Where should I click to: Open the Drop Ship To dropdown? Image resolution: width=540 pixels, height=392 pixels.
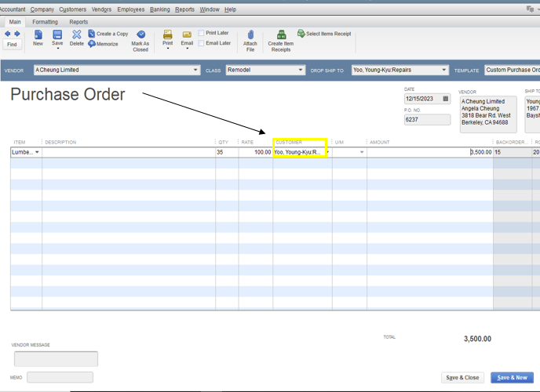[444, 70]
